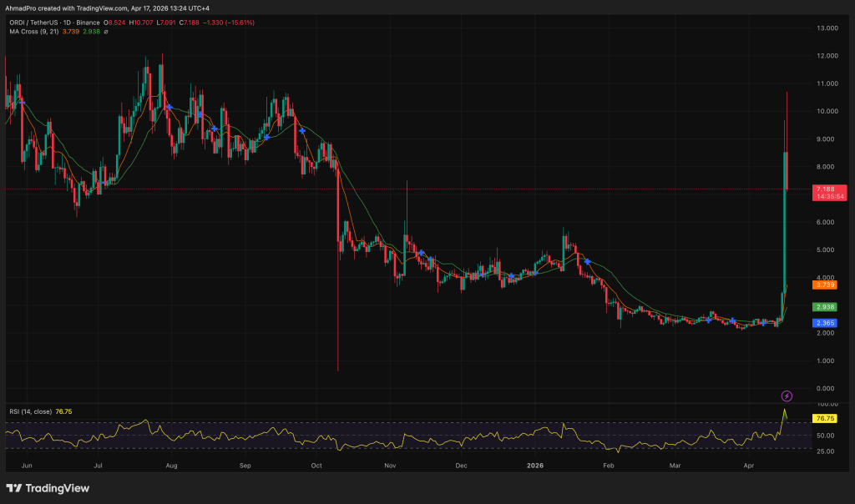Screen dimensions: 855x504
Task: Click the TradingView logo
Action: click(x=50, y=489)
